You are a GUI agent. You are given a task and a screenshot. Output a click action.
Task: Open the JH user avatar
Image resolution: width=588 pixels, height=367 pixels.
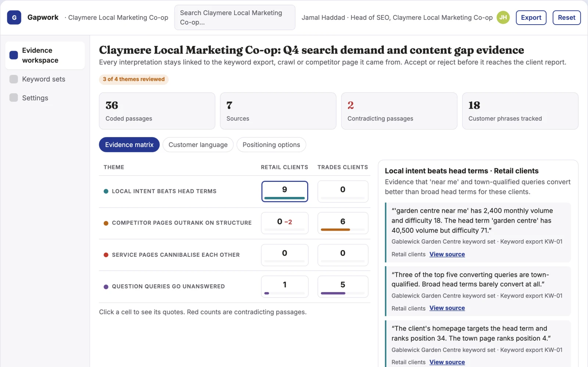[503, 17]
